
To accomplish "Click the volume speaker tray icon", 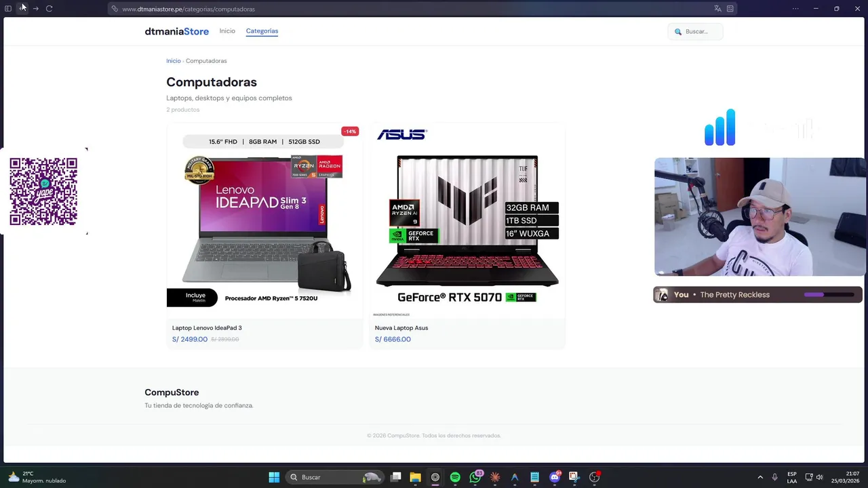I will 819,477.
